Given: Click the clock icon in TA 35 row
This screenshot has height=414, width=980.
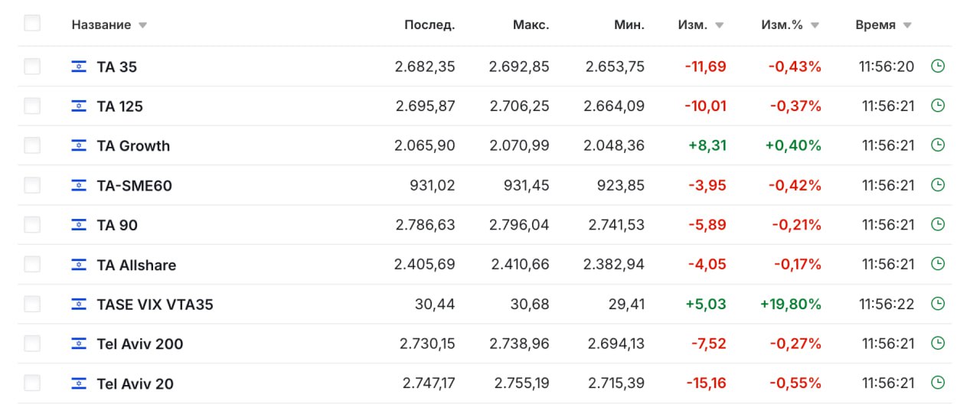Looking at the screenshot, I should [937, 67].
